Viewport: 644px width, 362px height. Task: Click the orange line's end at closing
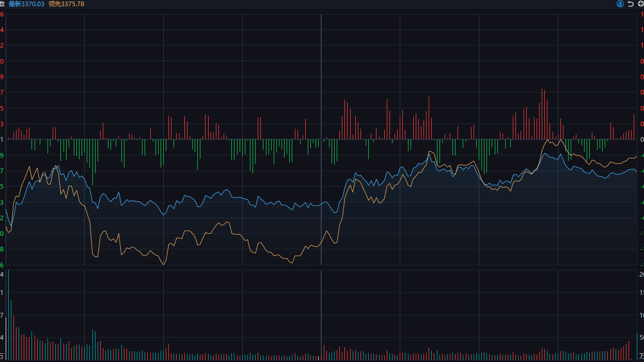coord(636,157)
